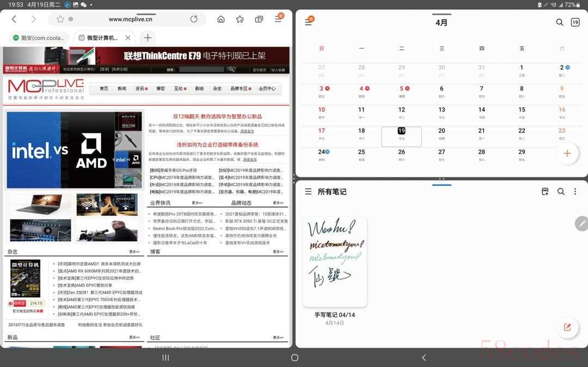Reload the mcplive.cn page
This screenshot has height=367, width=588.
(194, 19)
